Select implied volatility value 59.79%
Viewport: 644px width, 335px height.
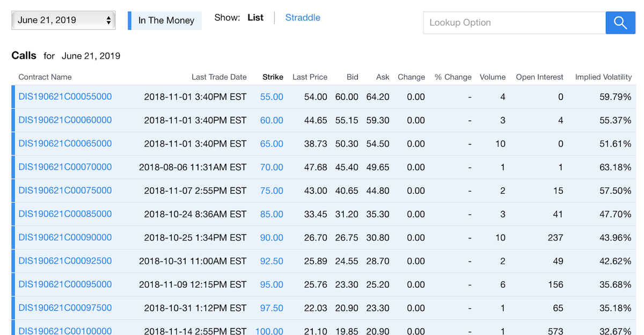(x=615, y=97)
